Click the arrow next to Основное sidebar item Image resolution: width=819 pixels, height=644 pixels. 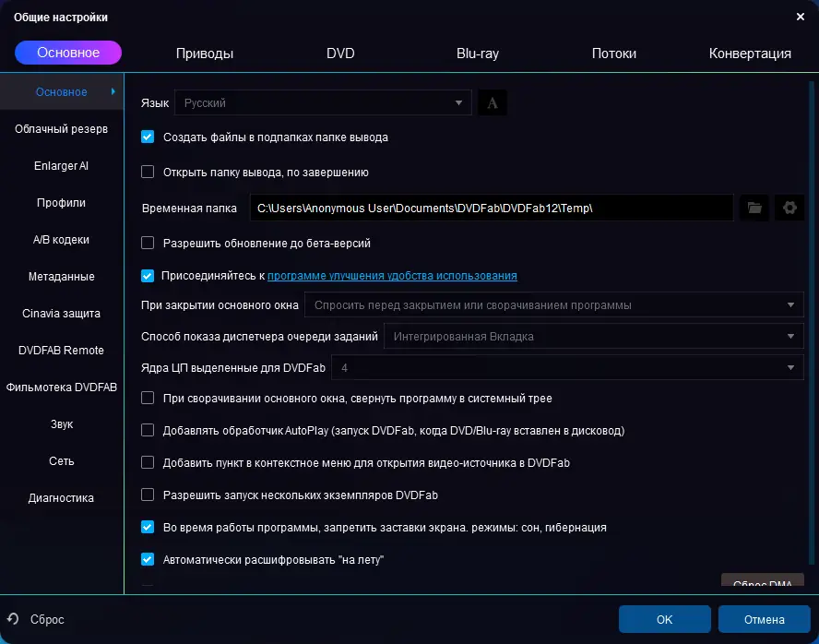[113, 91]
